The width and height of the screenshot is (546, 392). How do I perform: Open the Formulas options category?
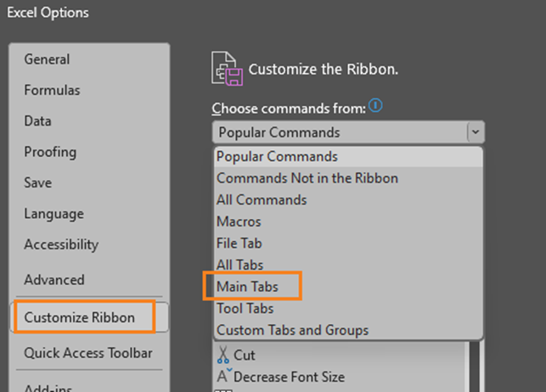[x=89, y=91]
